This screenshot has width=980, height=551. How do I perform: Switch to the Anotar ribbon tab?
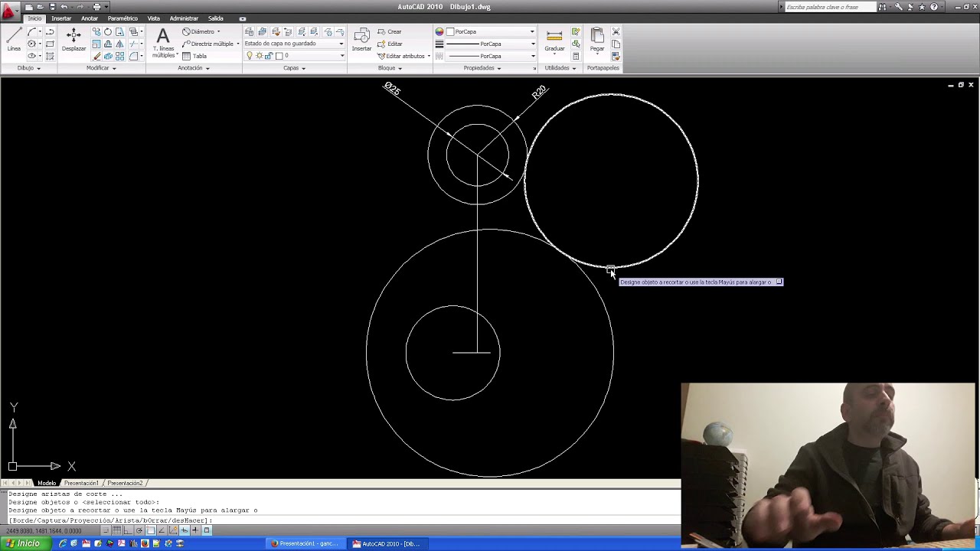pyautogui.click(x=90, y=18)
